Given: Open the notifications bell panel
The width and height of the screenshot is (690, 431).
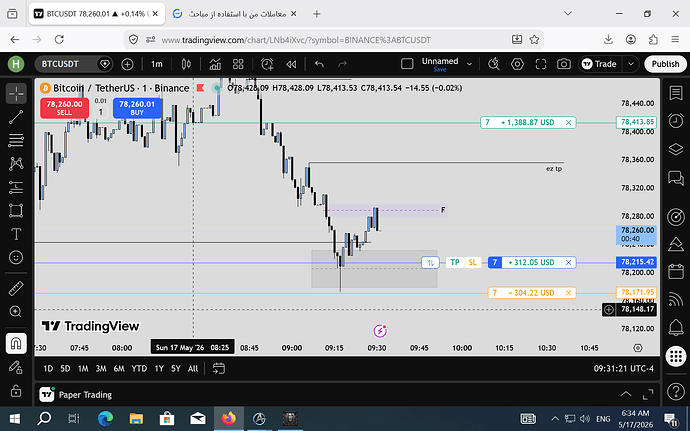Looking at the screenshot, I should pyautogui.click(x=675, y=327).
